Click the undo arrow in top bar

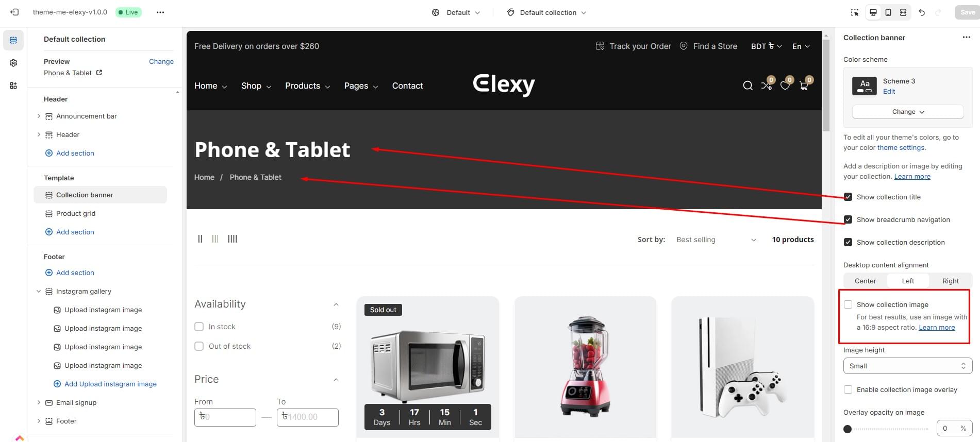click(x=922, y=12)
